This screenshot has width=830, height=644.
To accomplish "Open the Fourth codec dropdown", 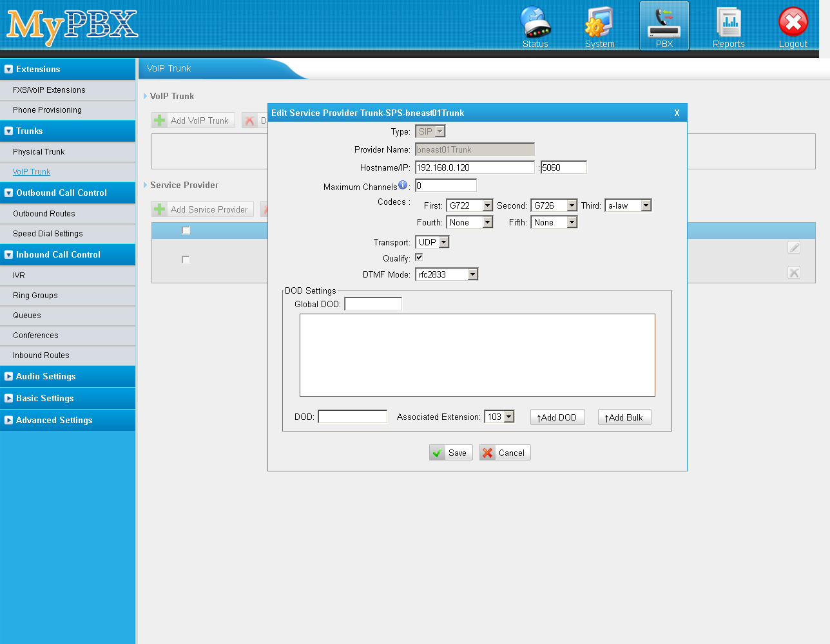I will click(x=469, y=222).
